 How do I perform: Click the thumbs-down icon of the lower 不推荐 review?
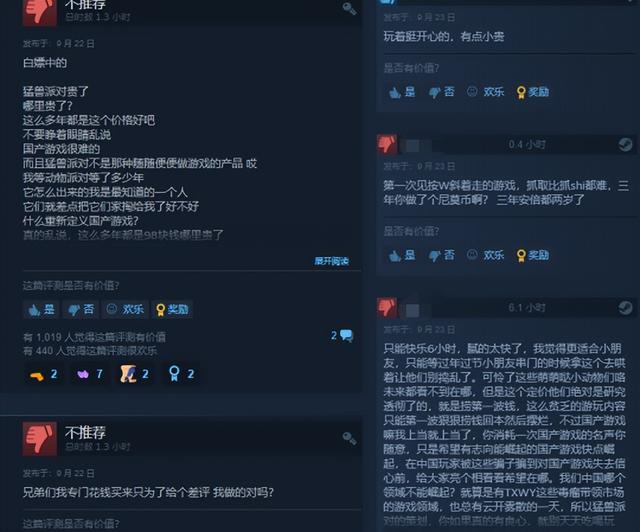coord(40,439)
